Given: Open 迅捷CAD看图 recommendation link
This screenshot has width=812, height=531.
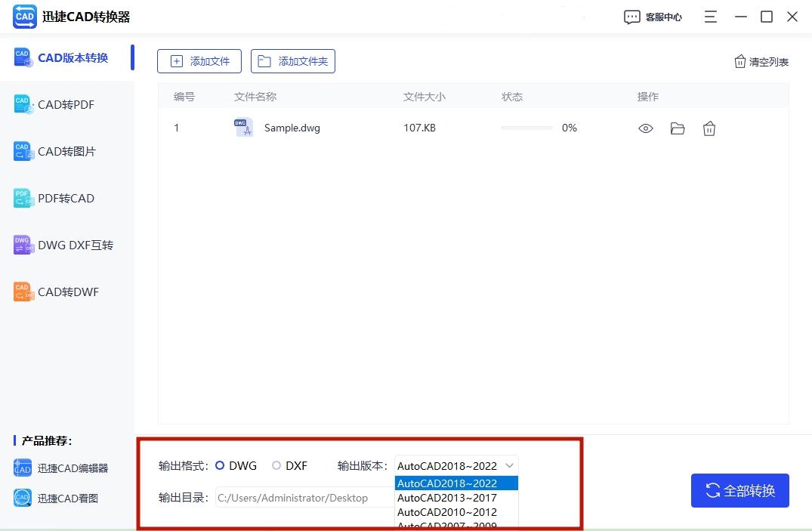Looking at the screenshot, I should [67, 499].
